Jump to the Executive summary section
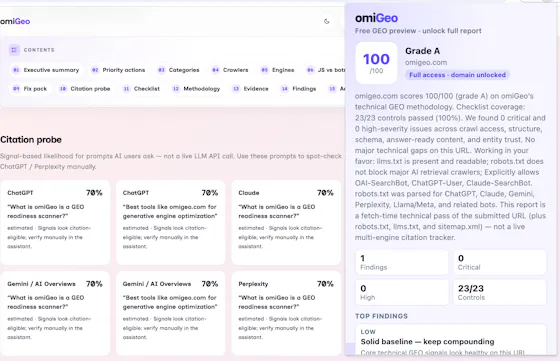The image size is (560, 361). (x=46, y=70)
